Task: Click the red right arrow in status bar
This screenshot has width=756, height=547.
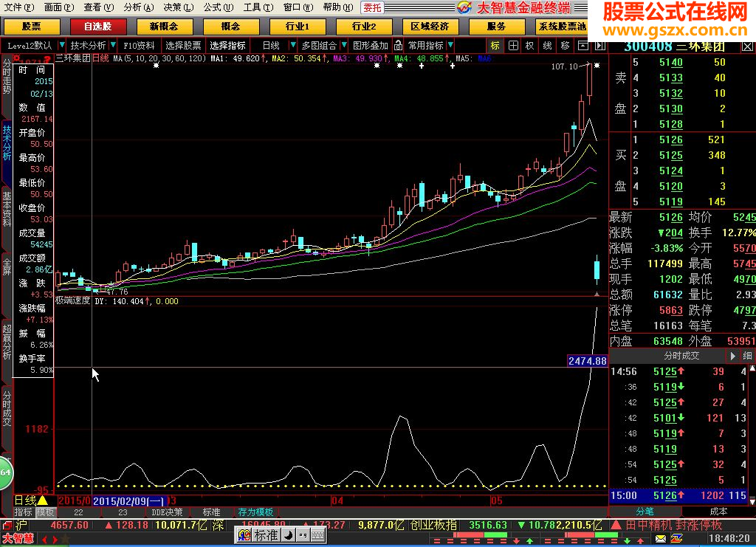Action: click(x=55, y=540)
